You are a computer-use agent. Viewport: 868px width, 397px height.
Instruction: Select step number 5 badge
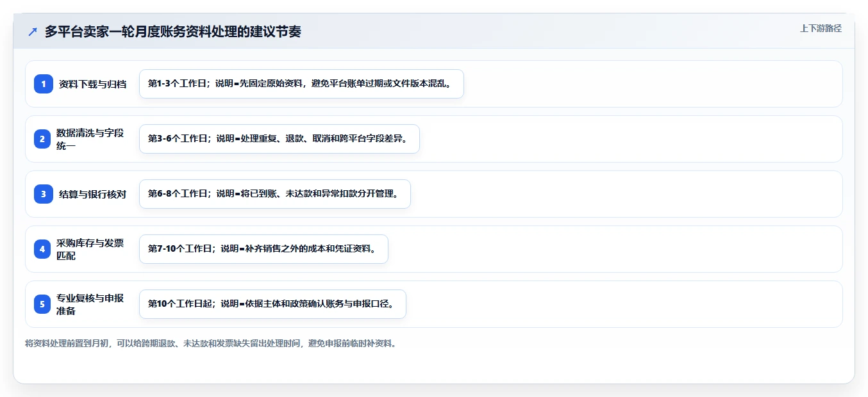tap(44, 304)
